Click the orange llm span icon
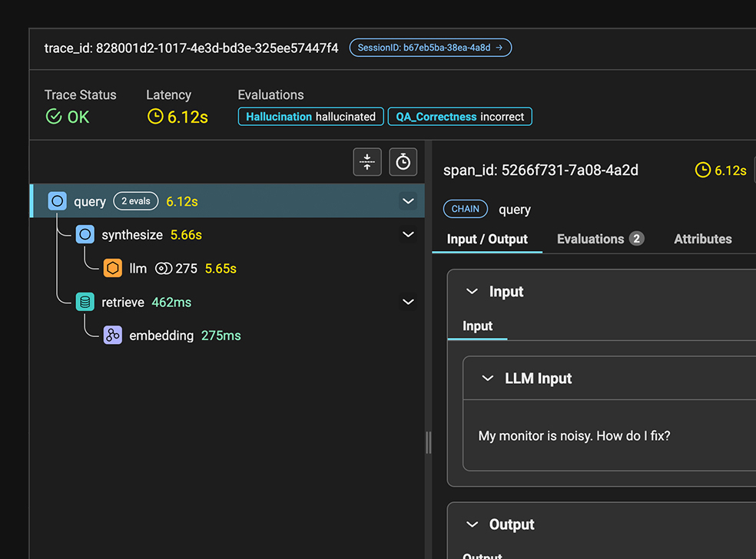 tap(113, 268)
